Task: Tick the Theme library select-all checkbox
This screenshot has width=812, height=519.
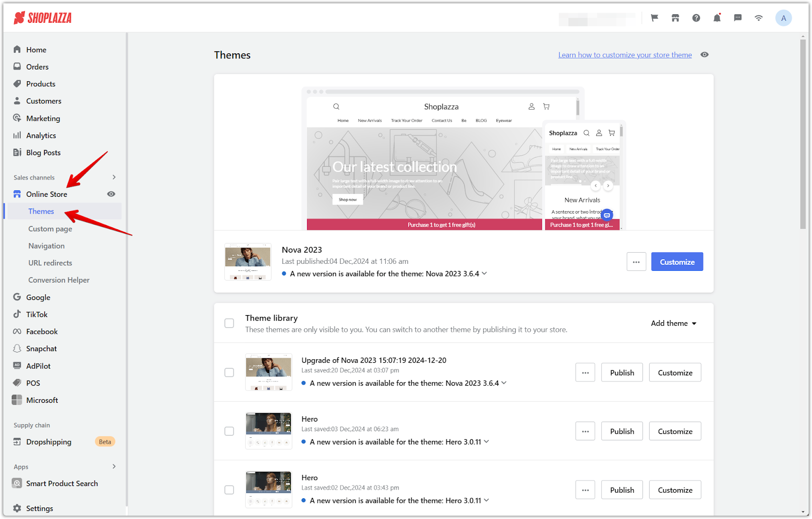Action: click(x=229, y=323)
